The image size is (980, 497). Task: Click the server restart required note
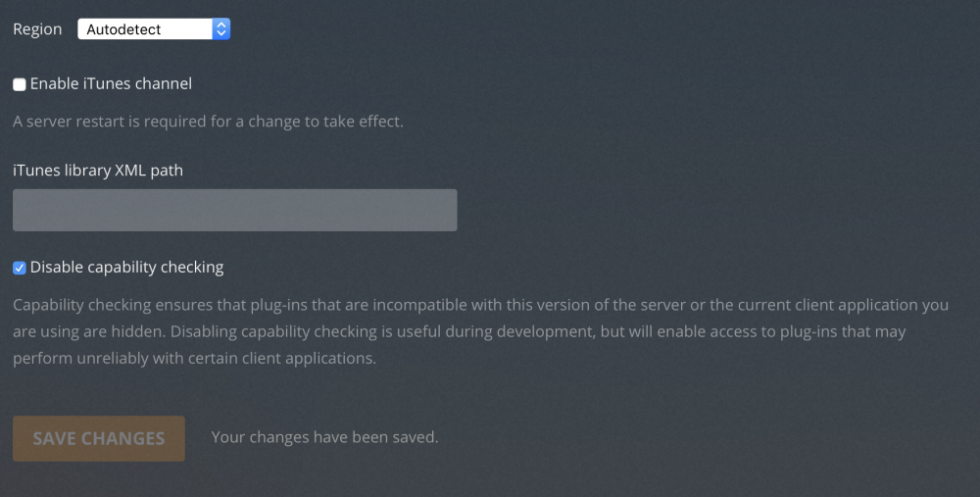click(208, 122)
